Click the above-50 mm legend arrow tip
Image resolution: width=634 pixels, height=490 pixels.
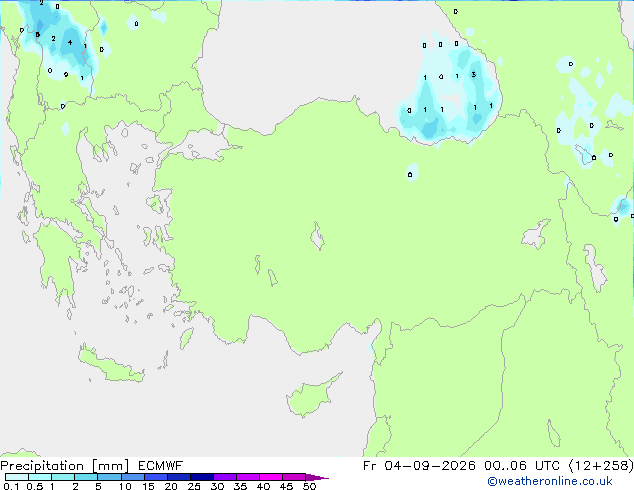pos(317,477)
